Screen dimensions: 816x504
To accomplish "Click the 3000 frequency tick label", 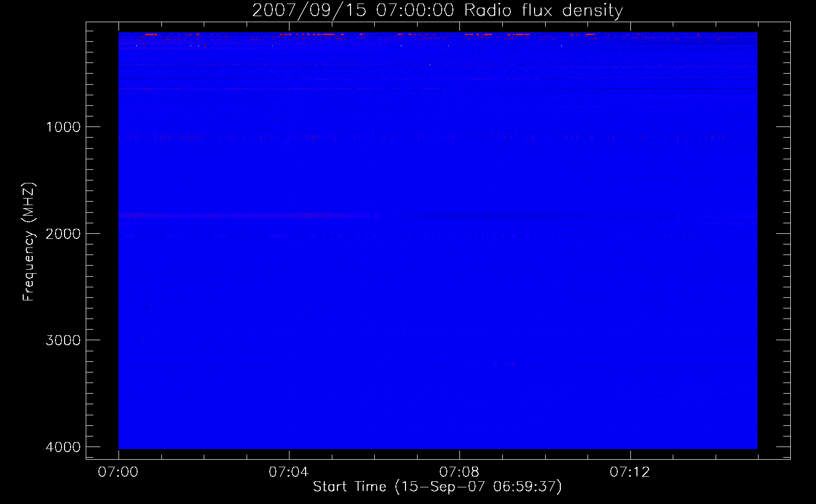I will pos(63,340).
